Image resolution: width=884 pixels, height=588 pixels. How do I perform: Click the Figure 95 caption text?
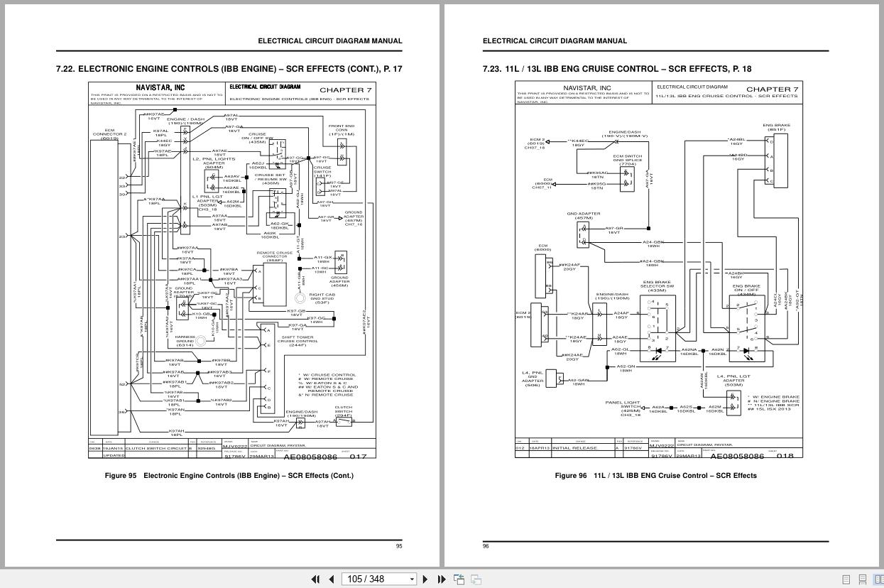(229, 476)
